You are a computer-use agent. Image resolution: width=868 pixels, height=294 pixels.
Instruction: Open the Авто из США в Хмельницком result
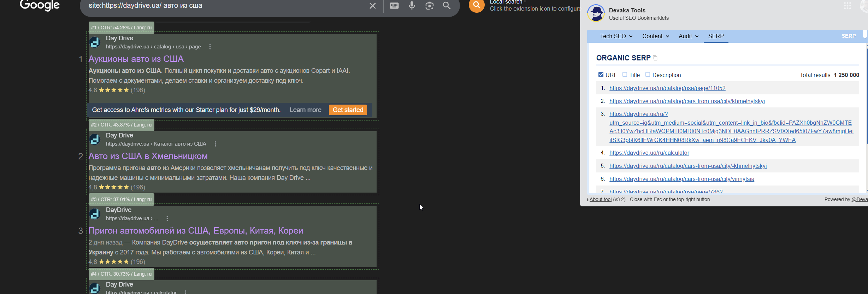click(148, 156)
